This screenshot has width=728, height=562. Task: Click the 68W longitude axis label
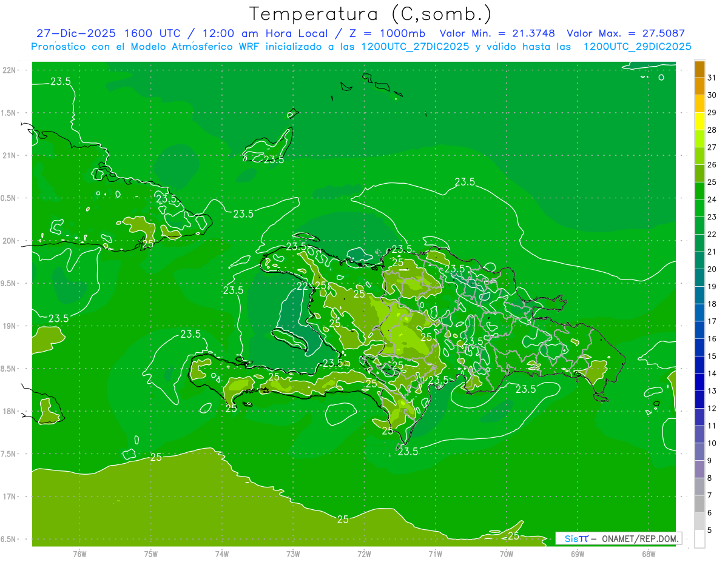649,554
